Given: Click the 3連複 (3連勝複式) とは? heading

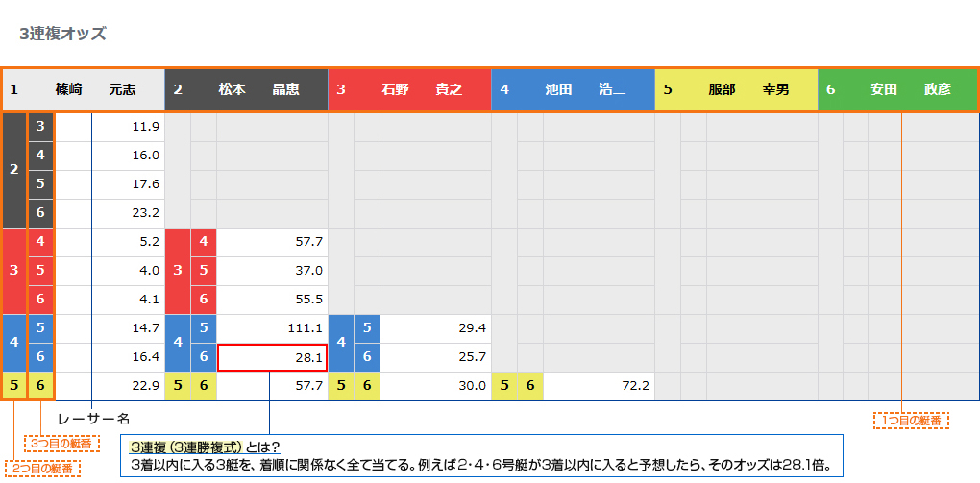Looking at the screenshot, I should [205, 447].
